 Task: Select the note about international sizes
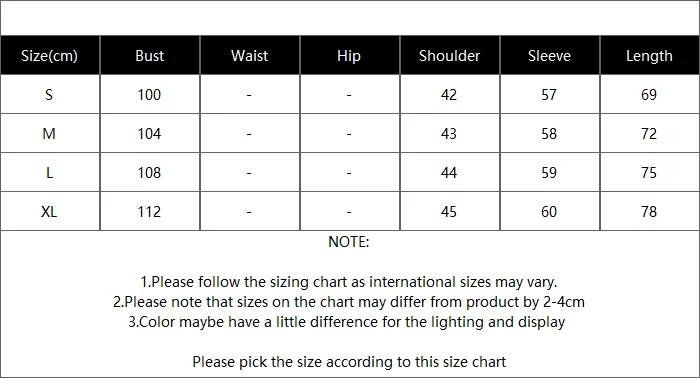[x=349, y=282]
